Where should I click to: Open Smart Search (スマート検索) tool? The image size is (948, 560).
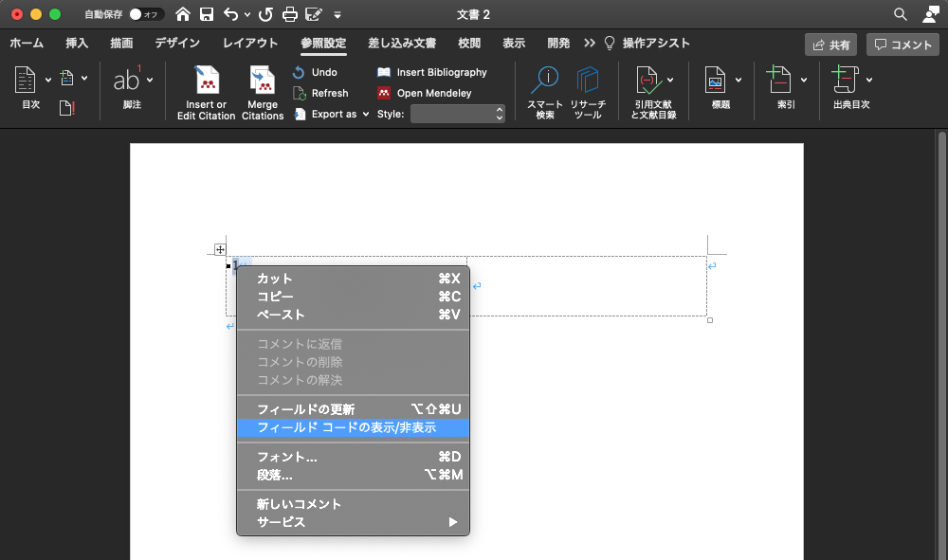[545, 81]
